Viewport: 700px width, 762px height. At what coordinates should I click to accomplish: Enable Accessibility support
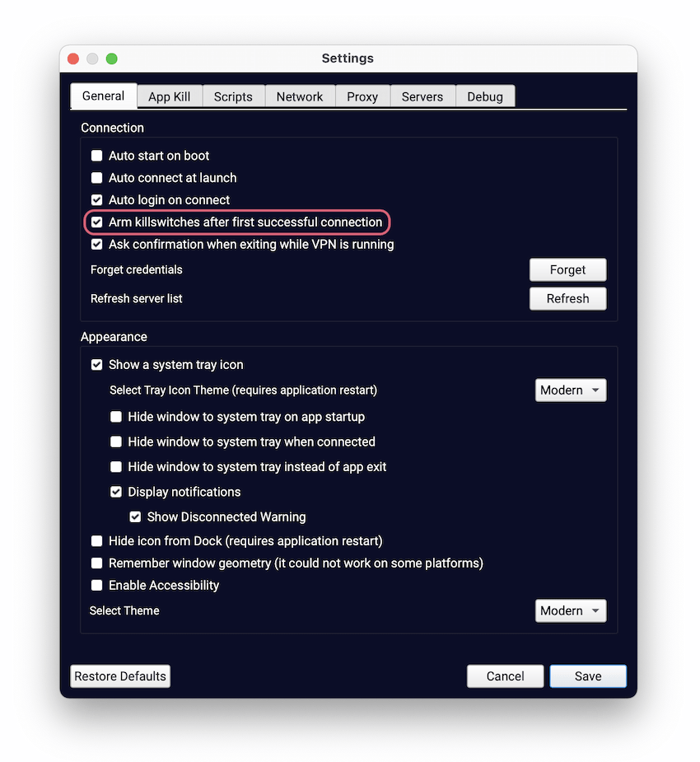coord(96,585)
